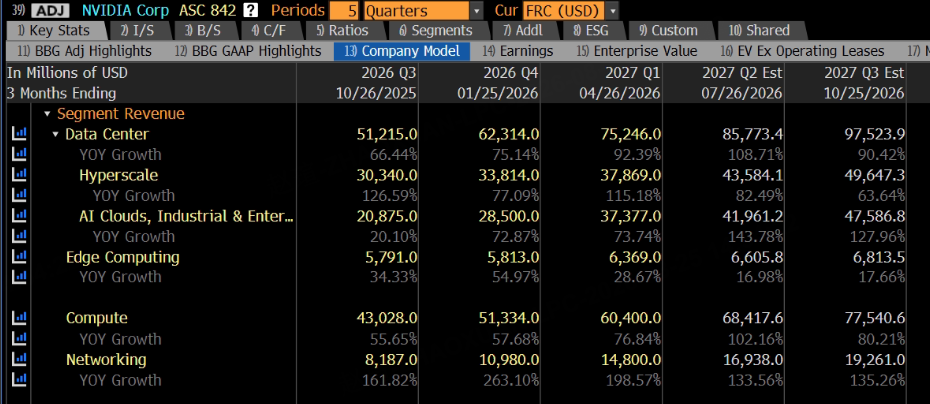Open the C/F tab
The image size is (930, 404).
[269, 30]
